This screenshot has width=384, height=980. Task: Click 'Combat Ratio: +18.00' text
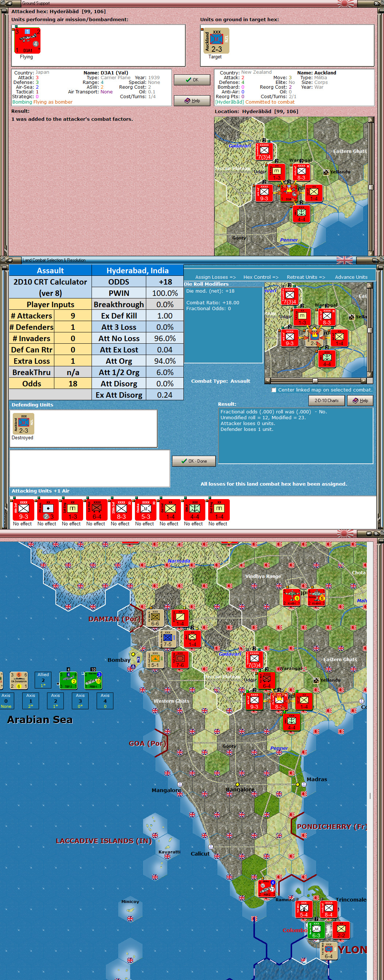(213, 302)
